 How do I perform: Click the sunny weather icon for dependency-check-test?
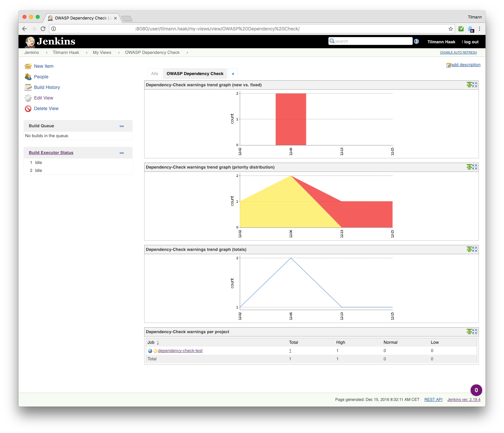(155, 351)
